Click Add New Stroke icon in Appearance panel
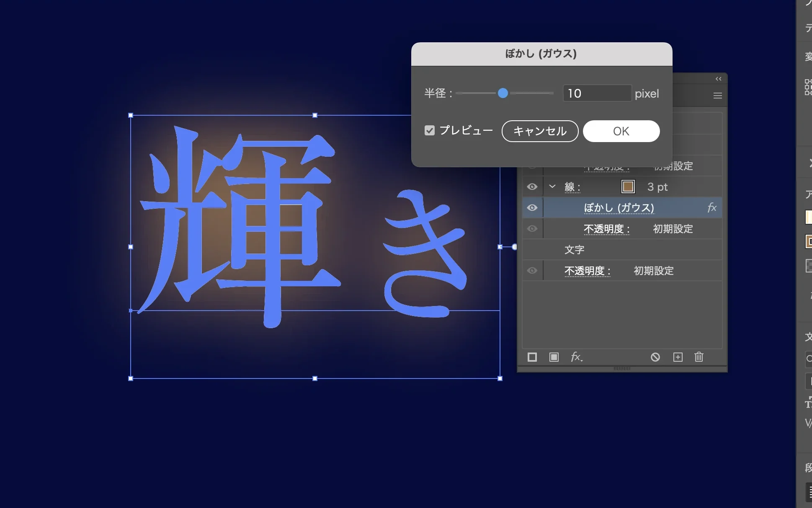This screenshot has height=508, width=812. point(532,357)
